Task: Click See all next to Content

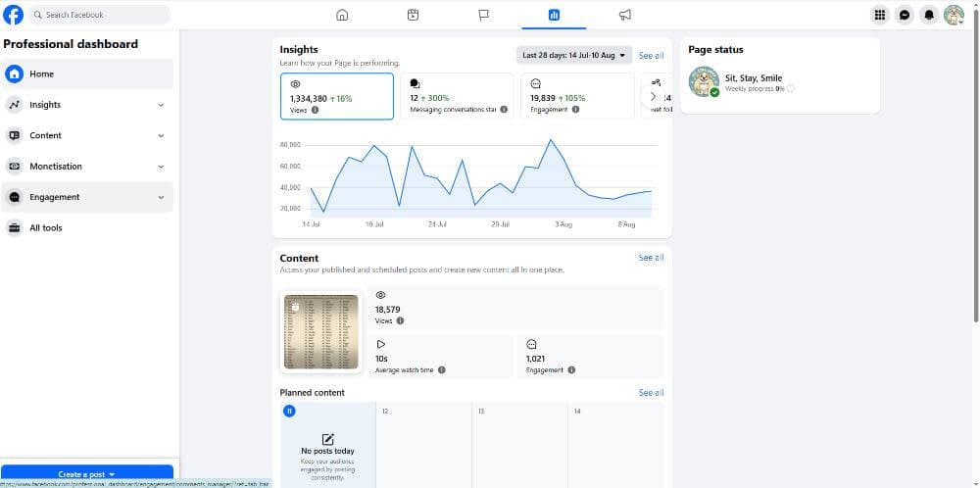Action: coord(652,258)
